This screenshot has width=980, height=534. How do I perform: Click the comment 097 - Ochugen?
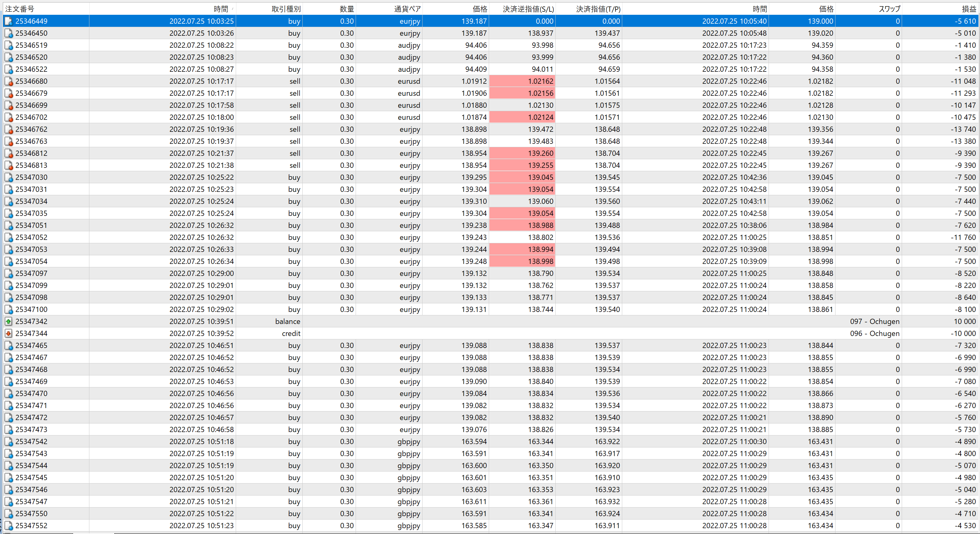click(x=875, y=322)
